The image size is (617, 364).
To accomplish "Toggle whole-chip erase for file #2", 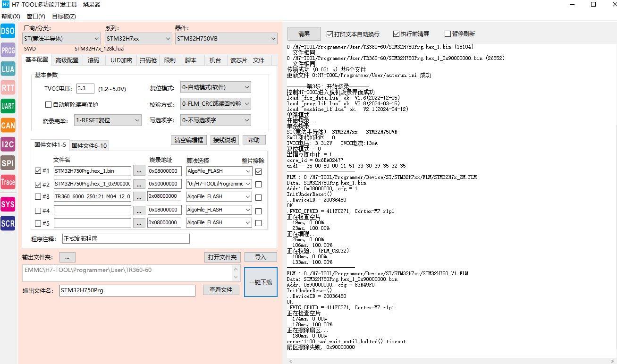I will click(x=258, y=184).
